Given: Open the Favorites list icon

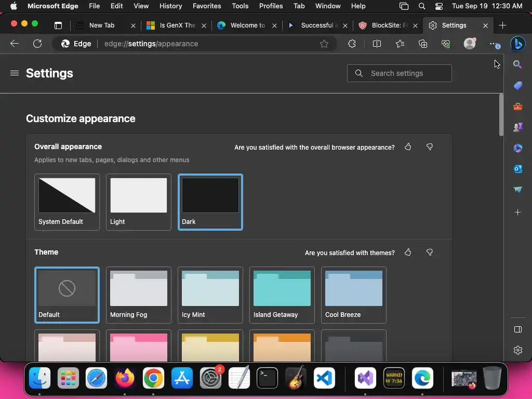Looking at the screenshot, I should tap(400, 44).
